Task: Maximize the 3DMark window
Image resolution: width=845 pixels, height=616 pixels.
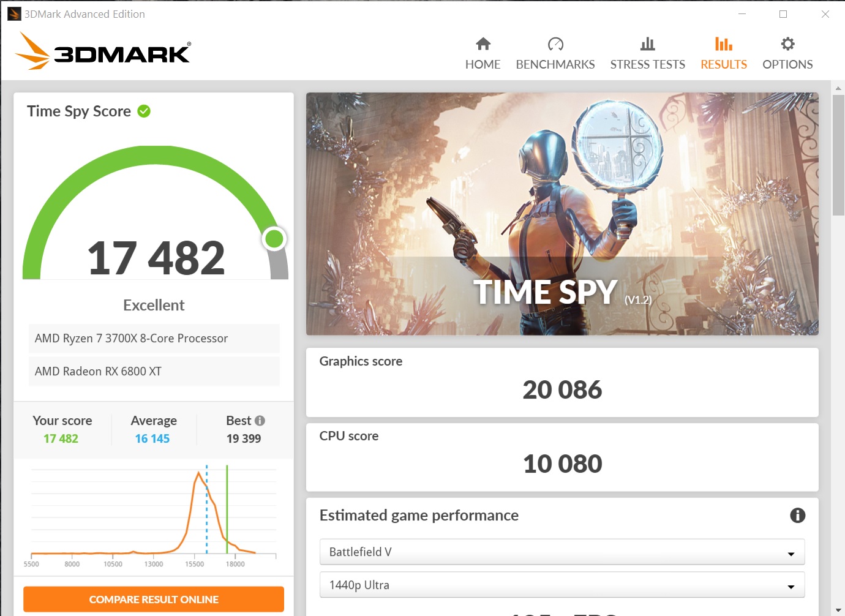Action: tap(783, 13)
